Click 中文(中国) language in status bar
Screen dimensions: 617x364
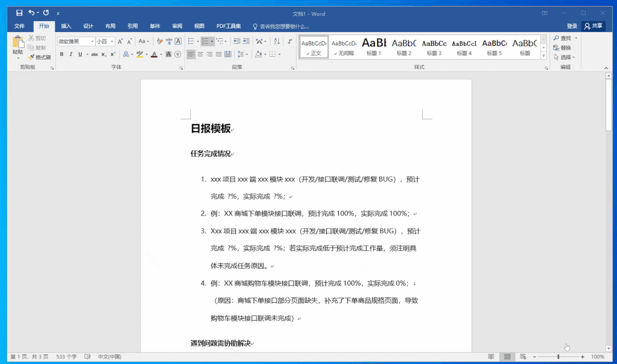pos(109,357)
